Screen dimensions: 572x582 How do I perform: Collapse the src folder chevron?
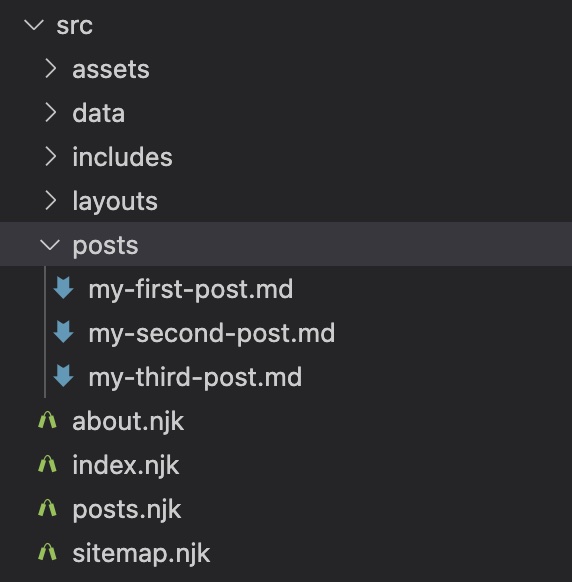point(34,25)
